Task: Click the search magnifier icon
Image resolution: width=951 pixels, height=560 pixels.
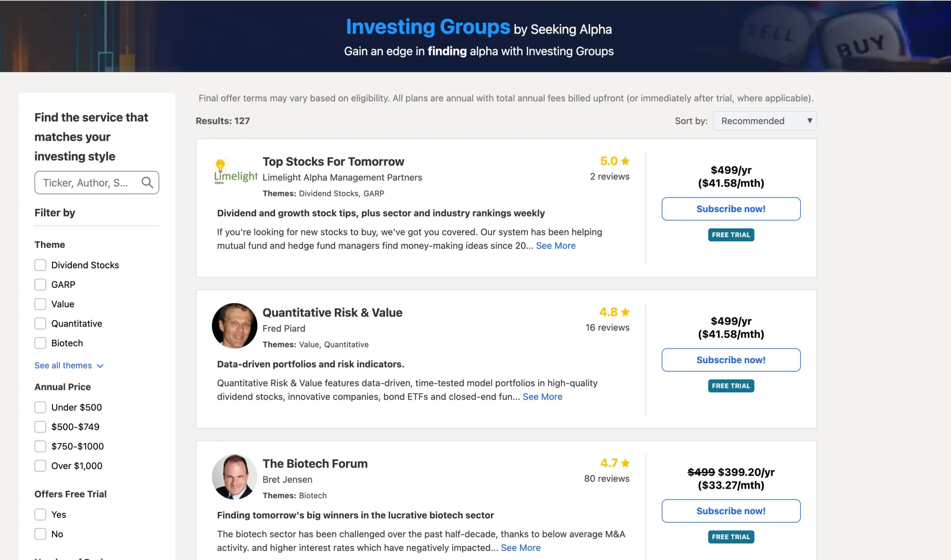Action: click(147, 183)
